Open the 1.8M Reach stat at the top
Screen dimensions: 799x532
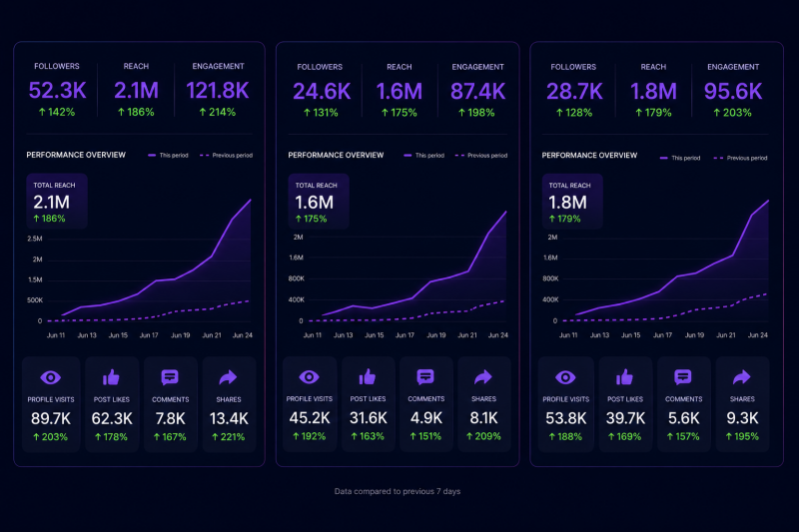[653, 91]
